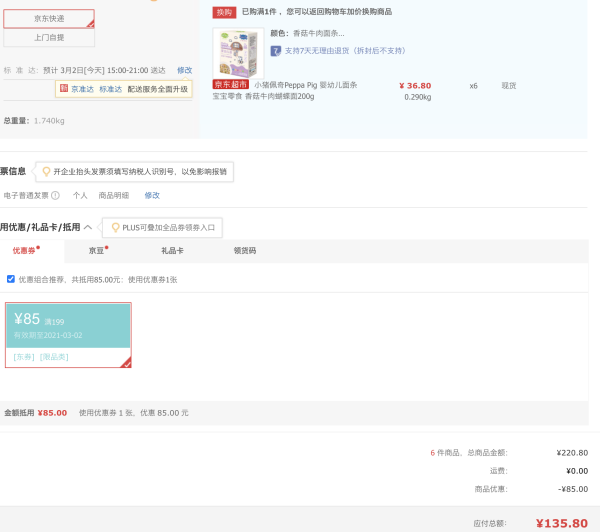This screenshot has width=600, height=532.
Task: Open 京准达 delivery service link
Action: [82, 89]
